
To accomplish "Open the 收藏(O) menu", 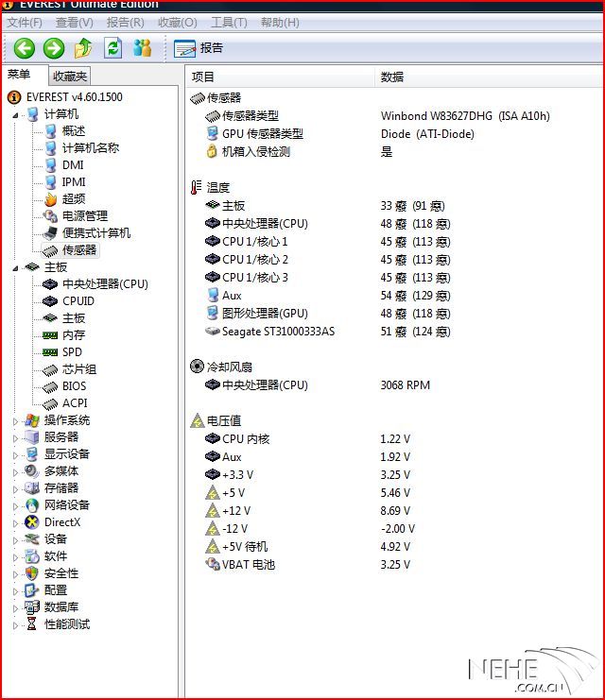I will [x=178, y=23].
